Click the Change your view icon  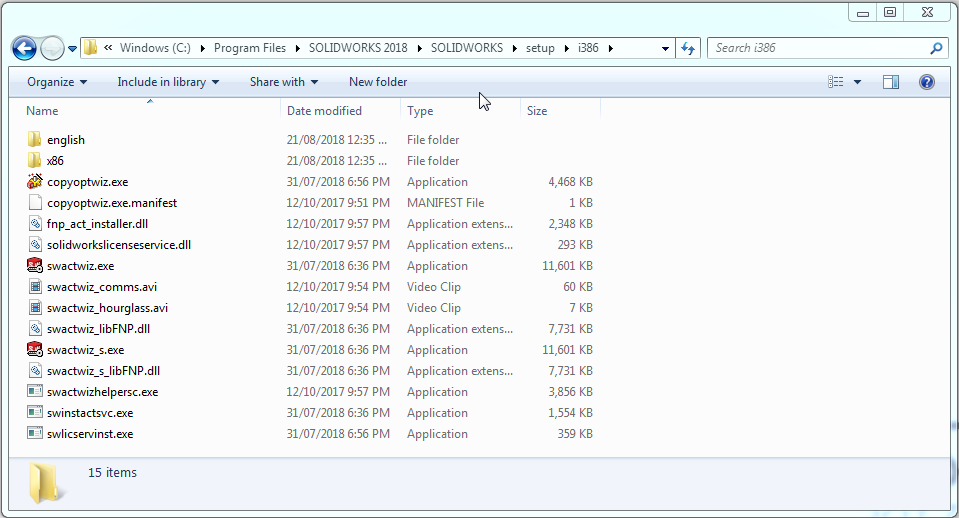point(835,82)
